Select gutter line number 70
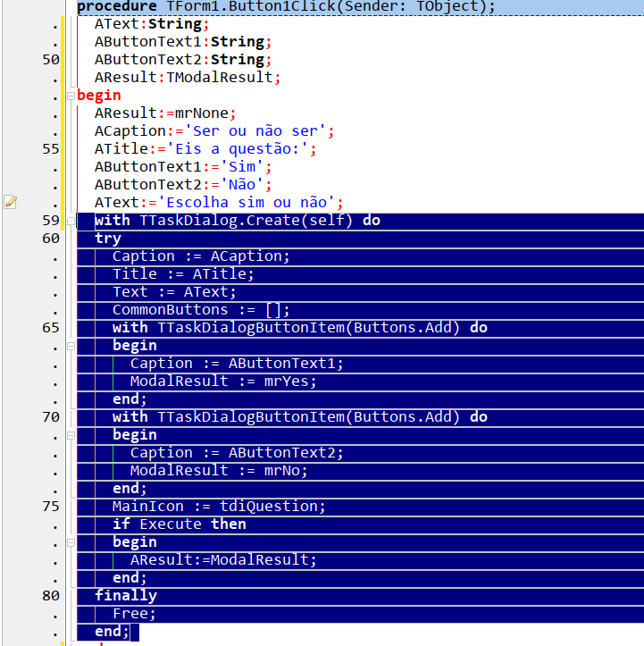The image size is (644, 646). [51, 417]
